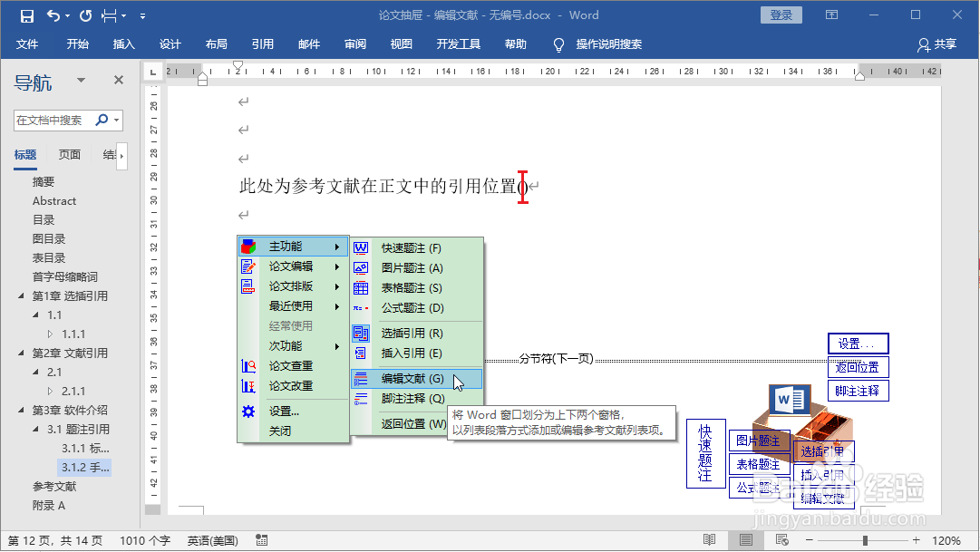Screen dimensions: 980x552
Task: Click the 编辑文献 list icon
Action: [361, 379]
